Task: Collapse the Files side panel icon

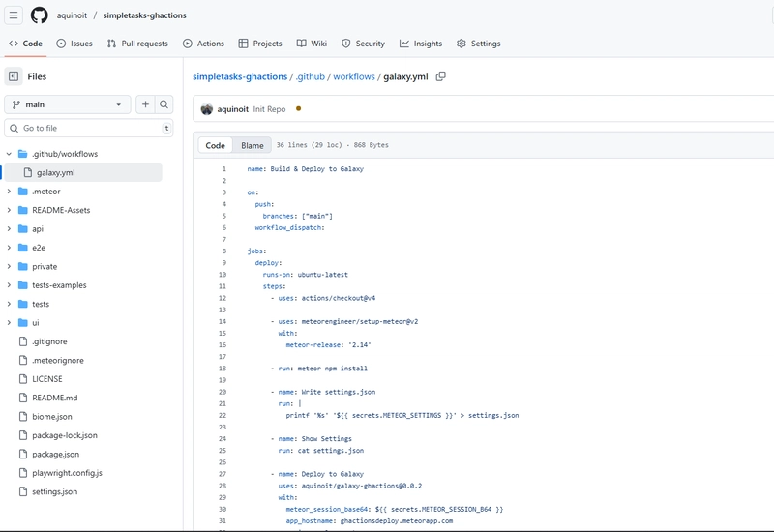Action: 14,76
